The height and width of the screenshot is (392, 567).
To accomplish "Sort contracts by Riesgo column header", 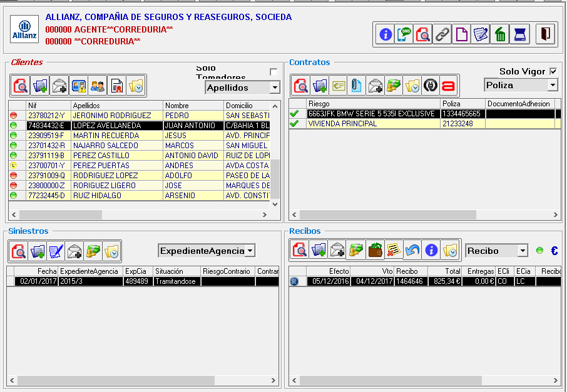I will tap(373, 104).
